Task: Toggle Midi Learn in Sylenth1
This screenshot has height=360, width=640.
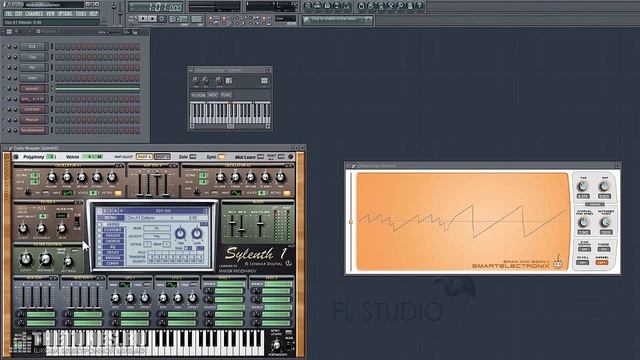Action: tap(260, 157)
